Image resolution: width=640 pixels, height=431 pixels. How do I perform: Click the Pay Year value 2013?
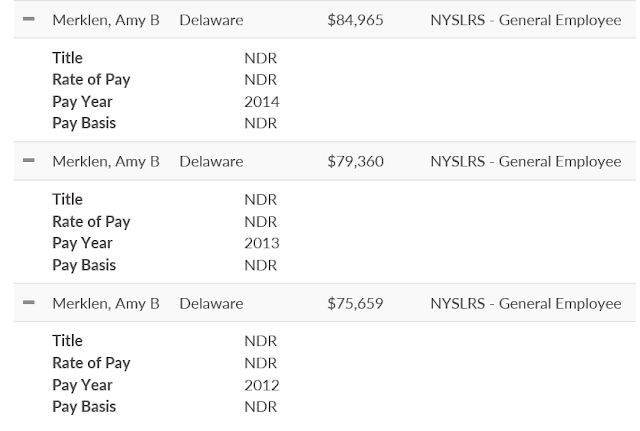coord(261,244)
